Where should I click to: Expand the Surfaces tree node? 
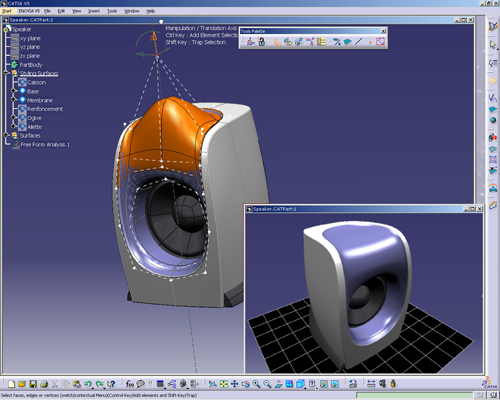[6, 135]
